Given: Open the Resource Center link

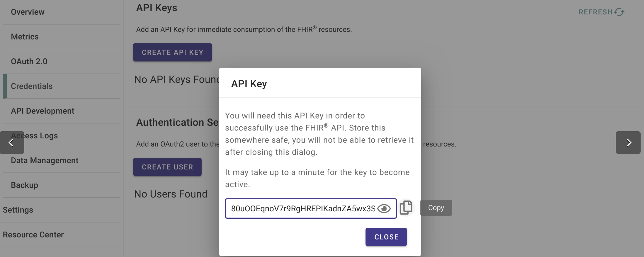Looking at the screenshot, I should click(33, 235).
